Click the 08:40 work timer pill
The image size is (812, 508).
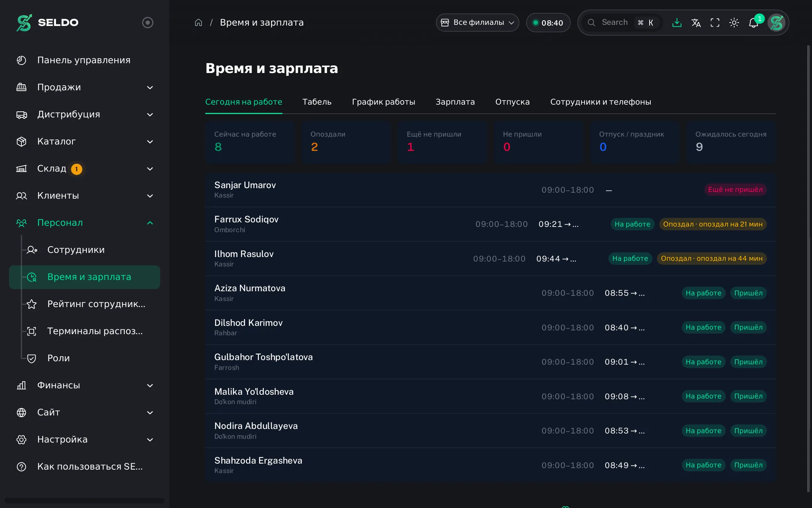click(548, 23)
